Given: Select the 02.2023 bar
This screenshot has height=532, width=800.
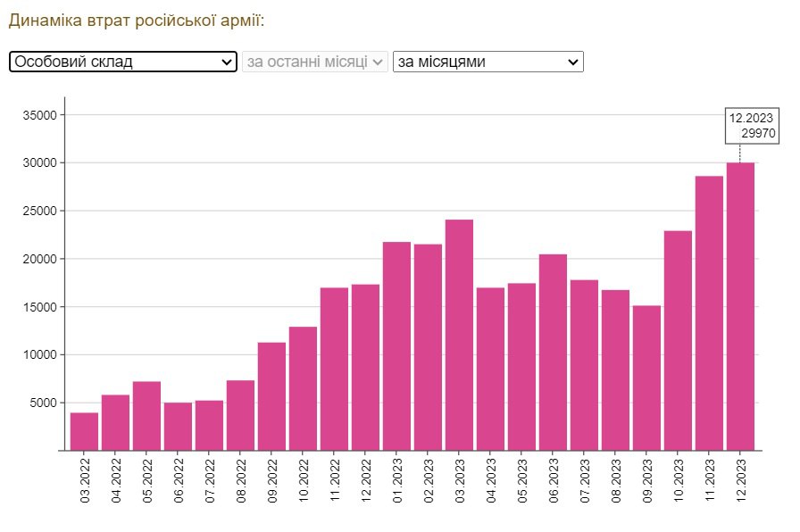Looking at the screenshot, I should coord(428,346).
